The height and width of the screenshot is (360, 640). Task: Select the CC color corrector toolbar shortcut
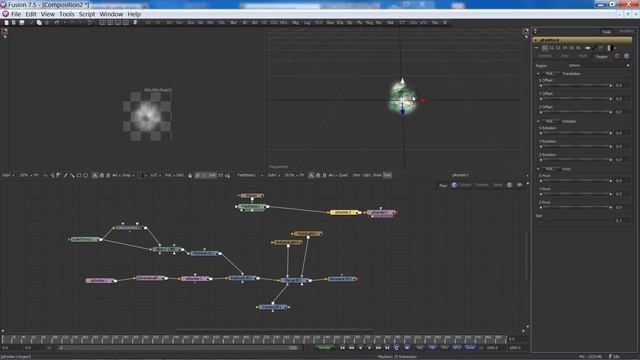pos(264,23)
